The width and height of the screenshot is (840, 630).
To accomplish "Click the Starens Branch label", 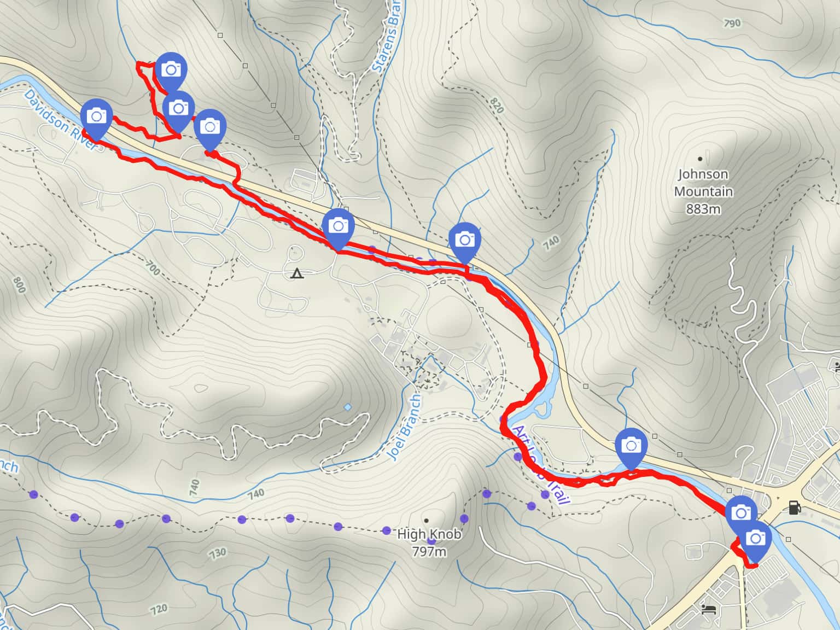I will (386, 36).
